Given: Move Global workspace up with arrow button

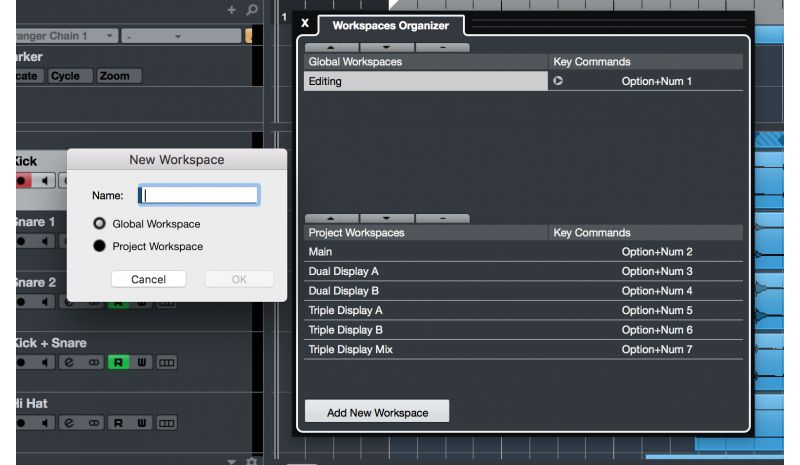Looking at the screenshot, I should tap(331, 47).
